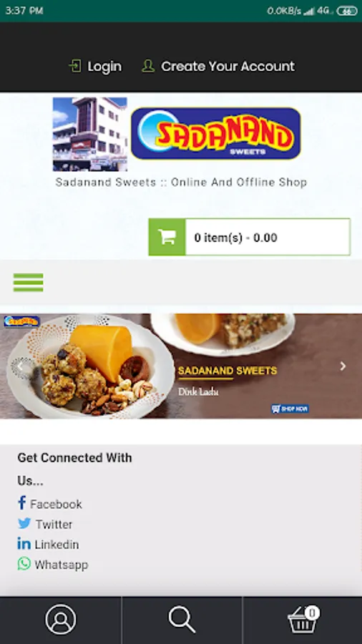Open Create Your Account link
Screen dimensions: 362x644
pyautogui.click(x=228, y=66)
